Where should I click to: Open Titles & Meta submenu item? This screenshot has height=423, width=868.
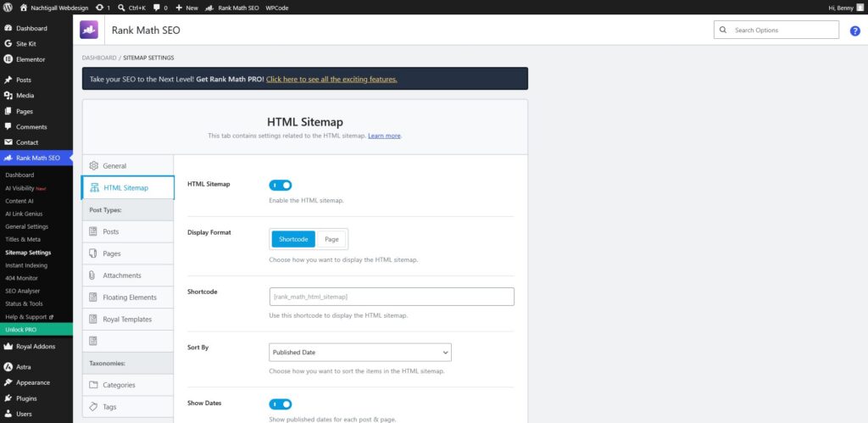pos(23,239)
